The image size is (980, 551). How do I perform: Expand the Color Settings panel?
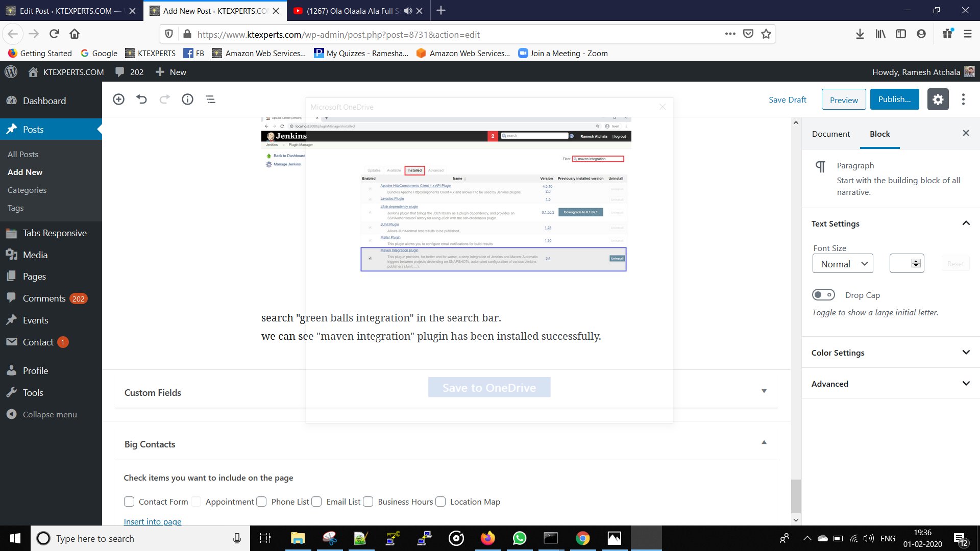(890, 353)
